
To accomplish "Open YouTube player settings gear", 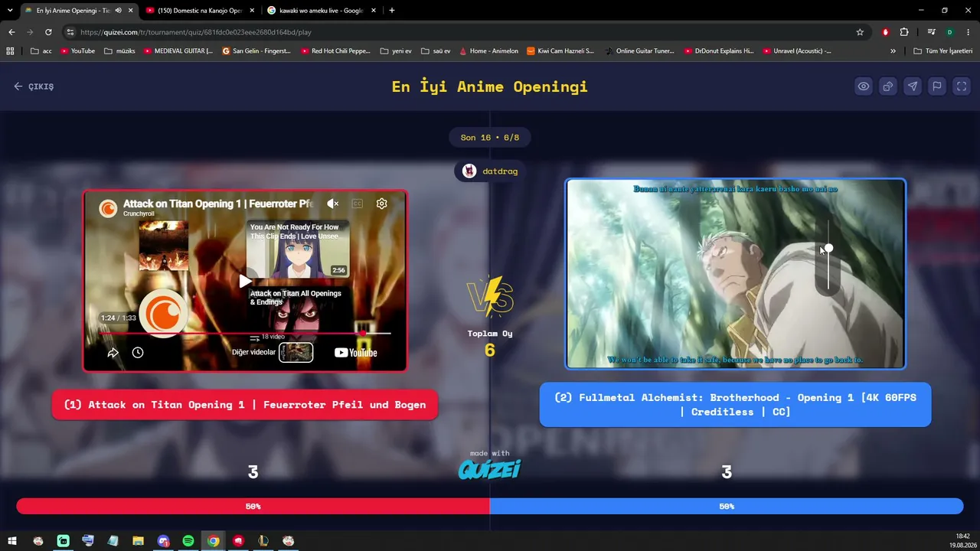I will tap(381, 204).
